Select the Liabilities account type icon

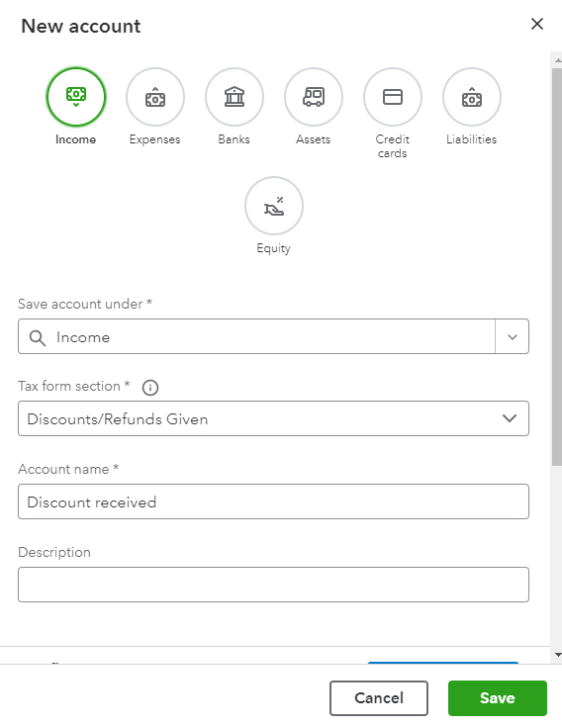pyautogui.click(x=472, y=97)
